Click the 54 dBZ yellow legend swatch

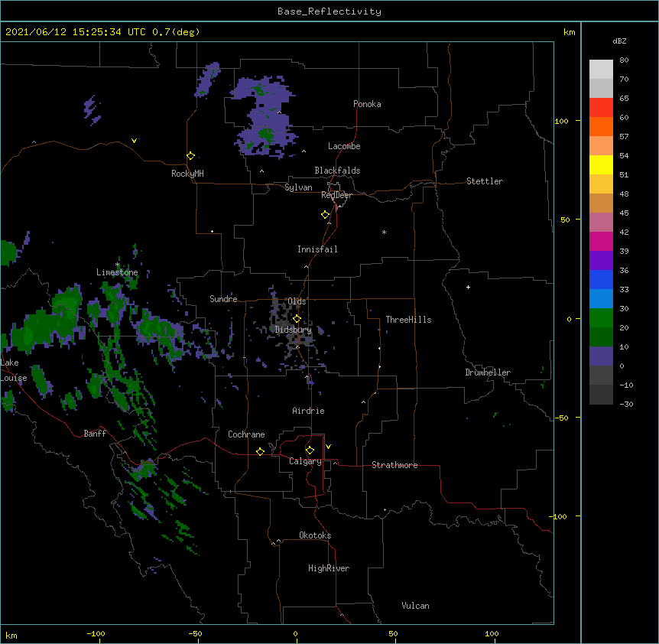coord(601,164)
